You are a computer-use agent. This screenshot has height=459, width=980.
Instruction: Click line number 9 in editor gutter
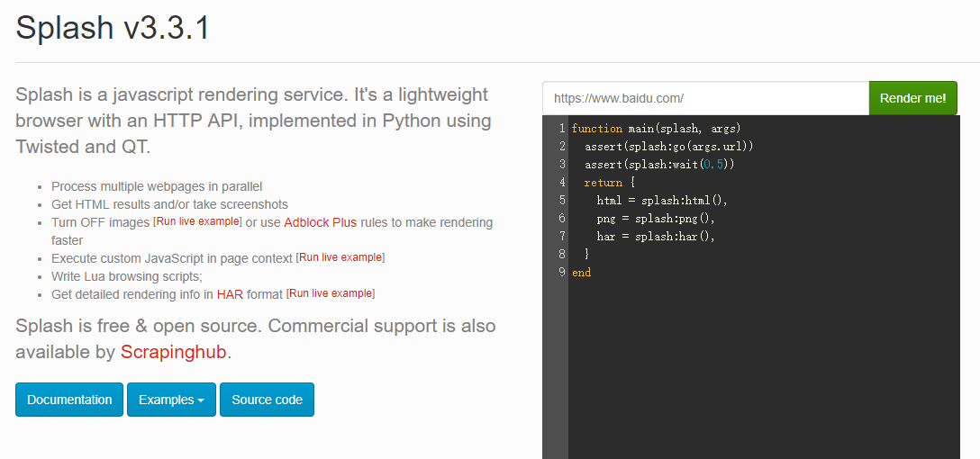(561, 272)
